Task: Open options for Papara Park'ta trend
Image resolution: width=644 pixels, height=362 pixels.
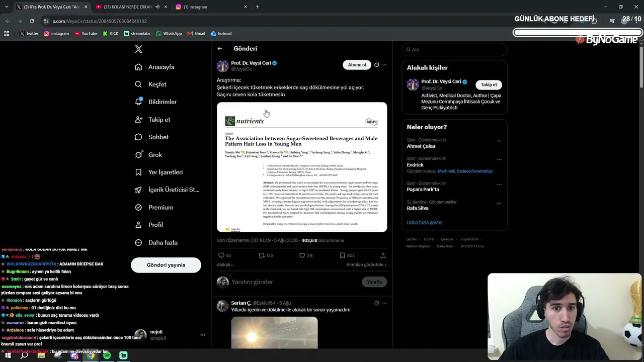Action: click(x=499, y=185)
